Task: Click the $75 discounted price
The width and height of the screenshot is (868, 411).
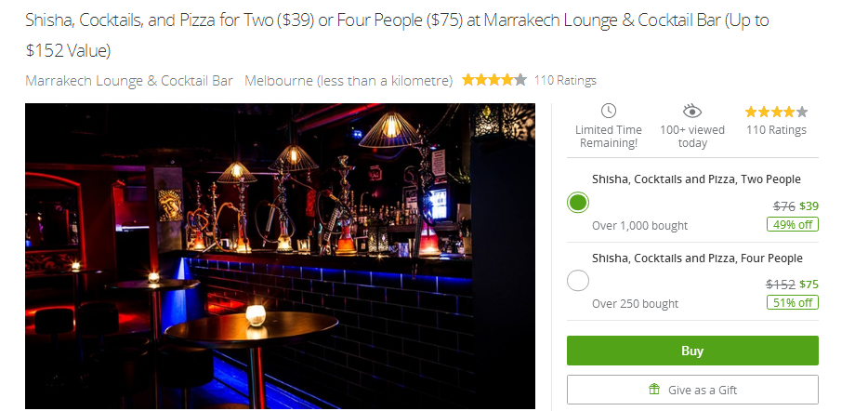Action: pos(809,285)
